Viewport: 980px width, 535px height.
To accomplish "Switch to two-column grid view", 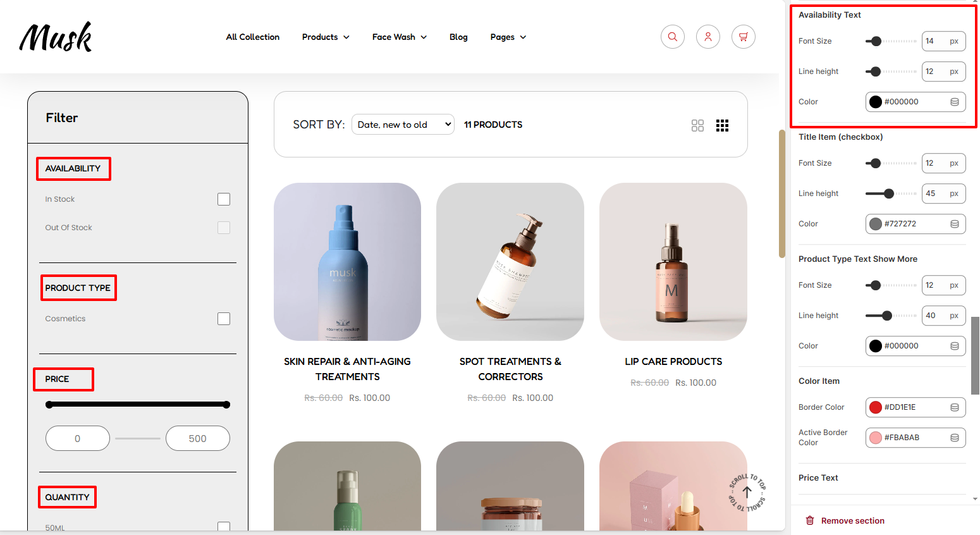I will click(697, 125).
